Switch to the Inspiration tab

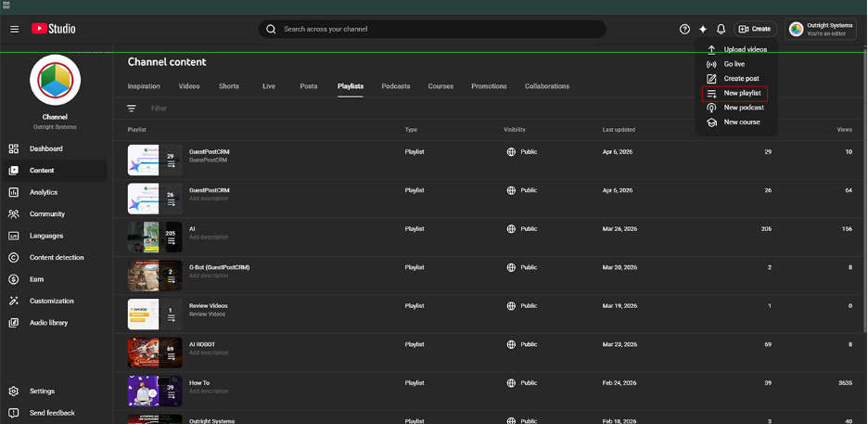pyautogui.click(x=144, y=86)
